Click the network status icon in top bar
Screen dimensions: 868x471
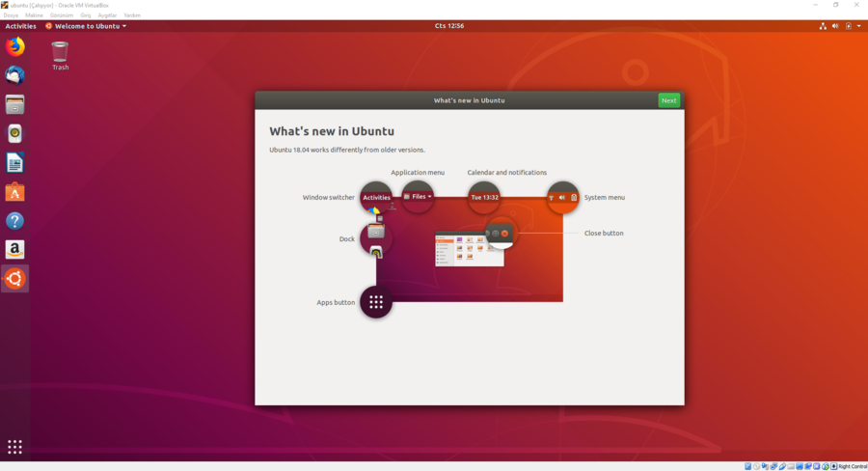pos(823,26)
